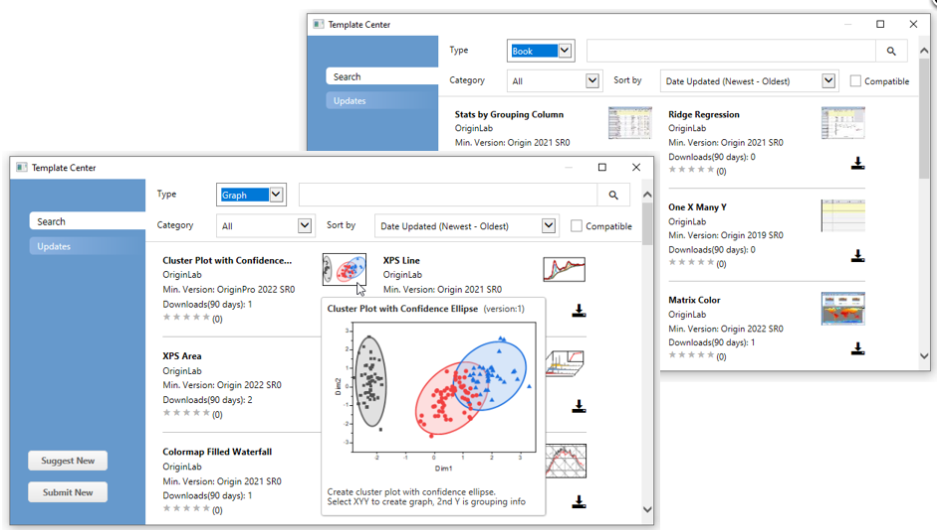Enable Compatible checkbox in Book window
The height and width of the screenshot is (530, 937).
(x=855, y=81)
